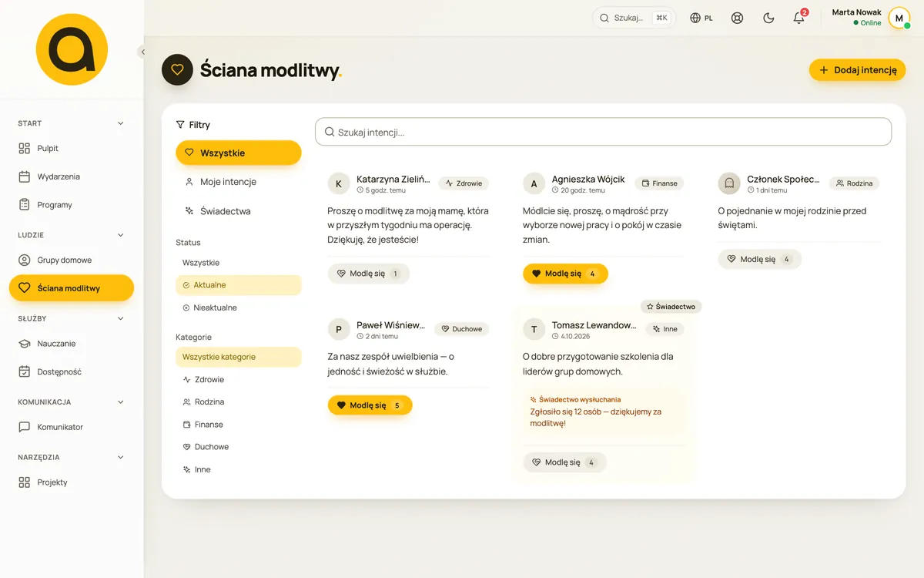Viewport: 924px width, 578px height.
Task: Open Pulpit in the sidebar
Action: pyautogui.click(x=72, y=148)
